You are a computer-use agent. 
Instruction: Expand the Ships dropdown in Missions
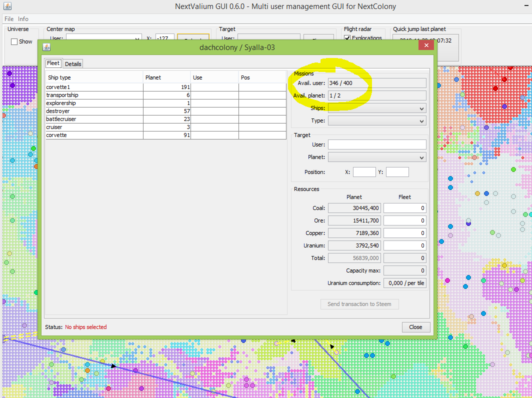(377, 108)
